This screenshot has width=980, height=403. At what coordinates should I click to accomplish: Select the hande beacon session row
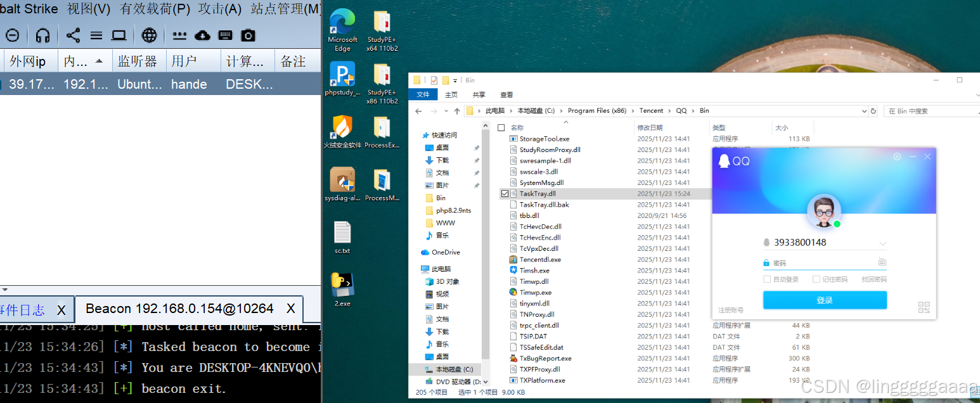(160, 84)
